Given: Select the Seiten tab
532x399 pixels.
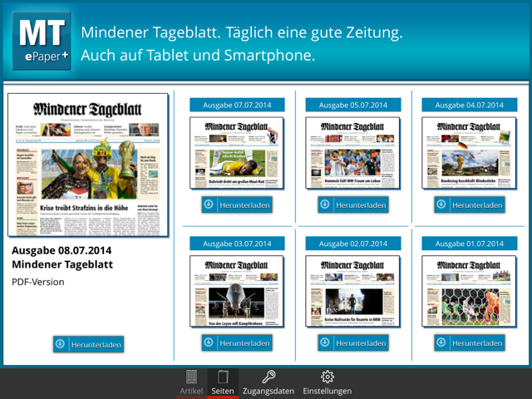Looking at the screenshot, I should tap(223, 382).
